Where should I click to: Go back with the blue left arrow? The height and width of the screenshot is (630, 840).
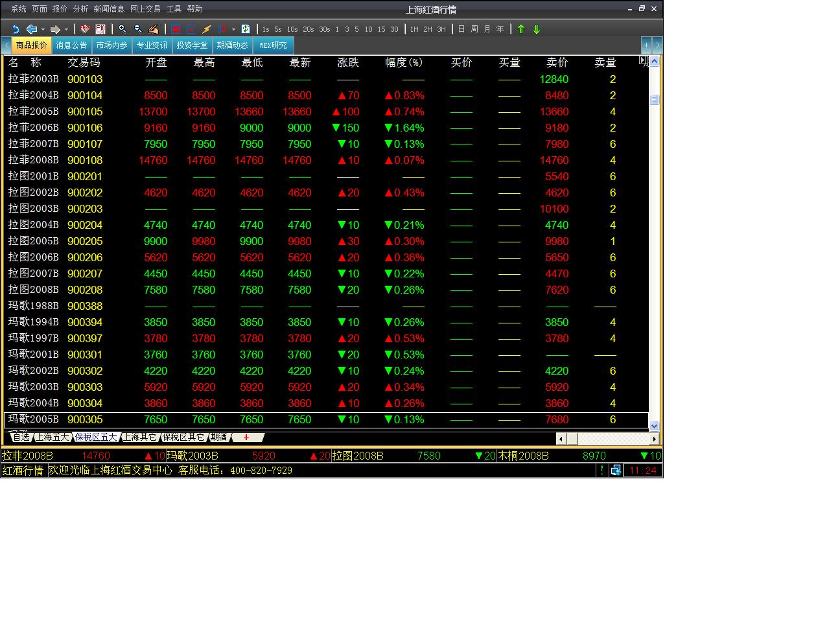pos(31,29)
